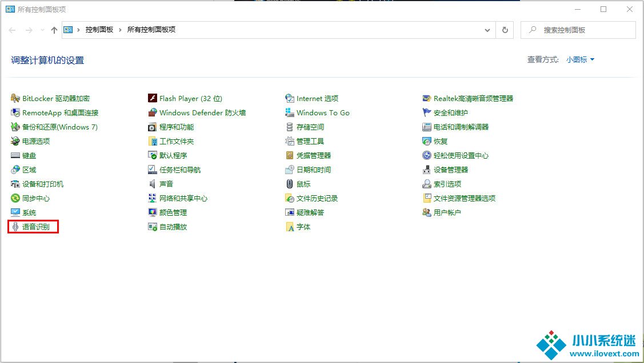Click the 文件资源管理器选项 icon
This screenshot has height=363, width=644.
pos(427,199)
